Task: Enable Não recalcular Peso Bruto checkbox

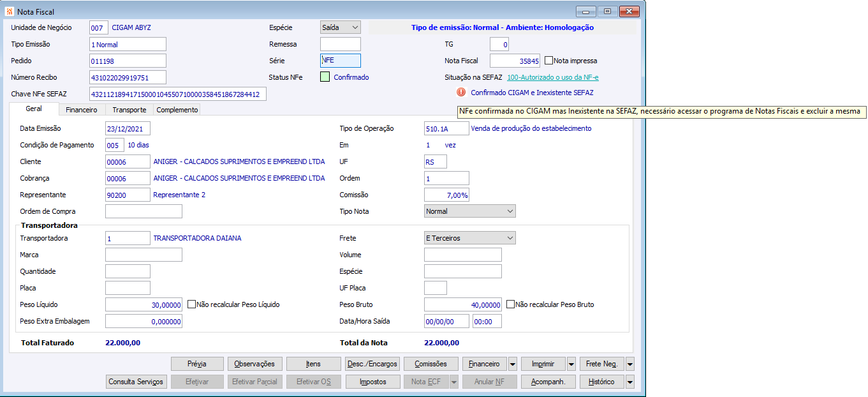Action: [510, 304]
